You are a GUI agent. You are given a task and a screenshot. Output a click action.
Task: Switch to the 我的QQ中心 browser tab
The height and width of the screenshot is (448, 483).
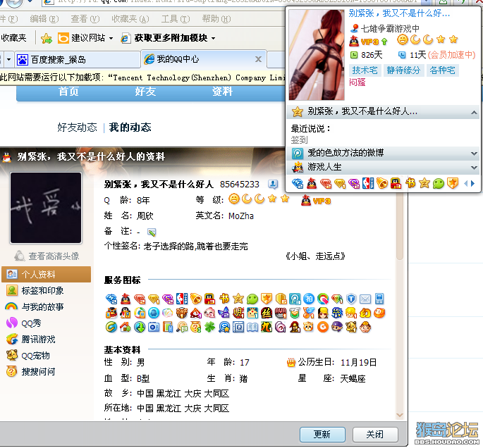(x=203, y=59)
